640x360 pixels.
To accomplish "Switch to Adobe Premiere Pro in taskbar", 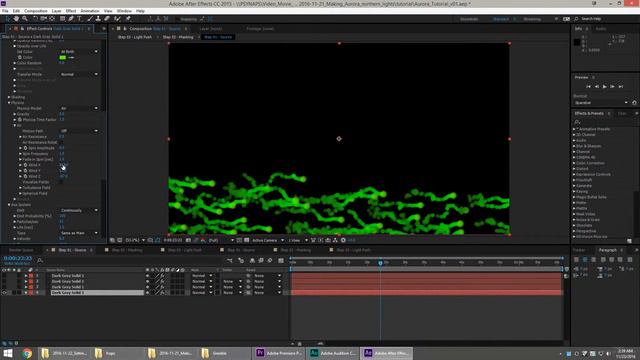I will (279, 353).
